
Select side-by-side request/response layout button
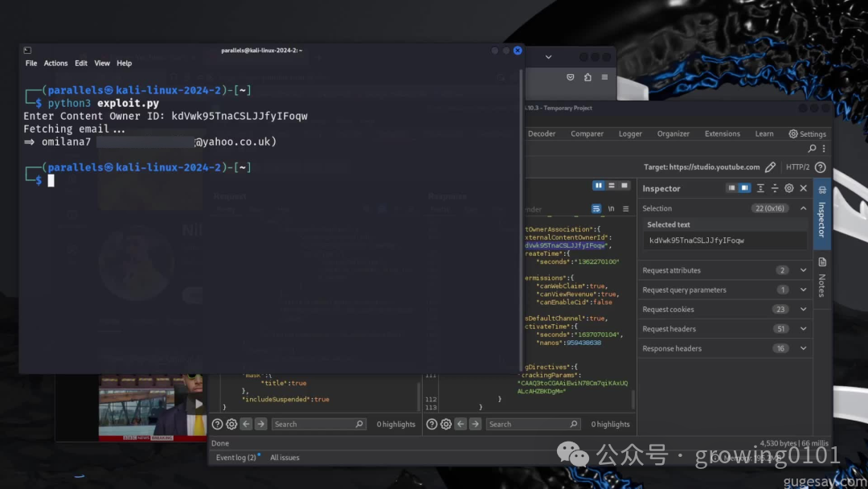coord(598,186)
